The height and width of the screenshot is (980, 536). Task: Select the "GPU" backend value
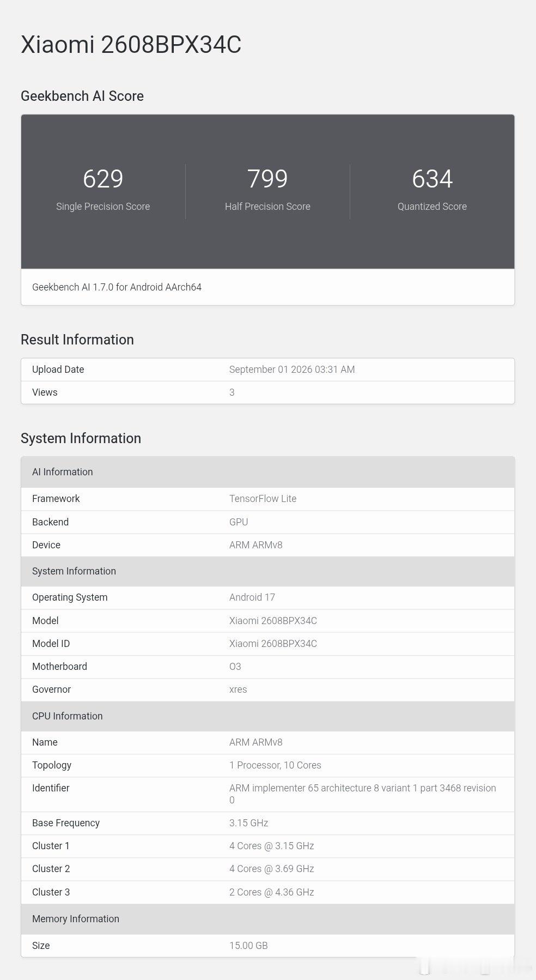239,522
